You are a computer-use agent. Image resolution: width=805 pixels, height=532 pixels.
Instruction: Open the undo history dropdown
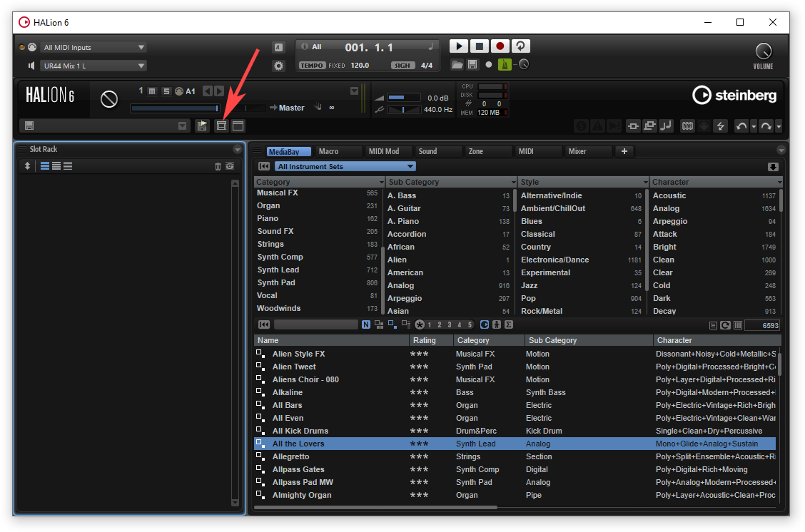click(753, 126)
